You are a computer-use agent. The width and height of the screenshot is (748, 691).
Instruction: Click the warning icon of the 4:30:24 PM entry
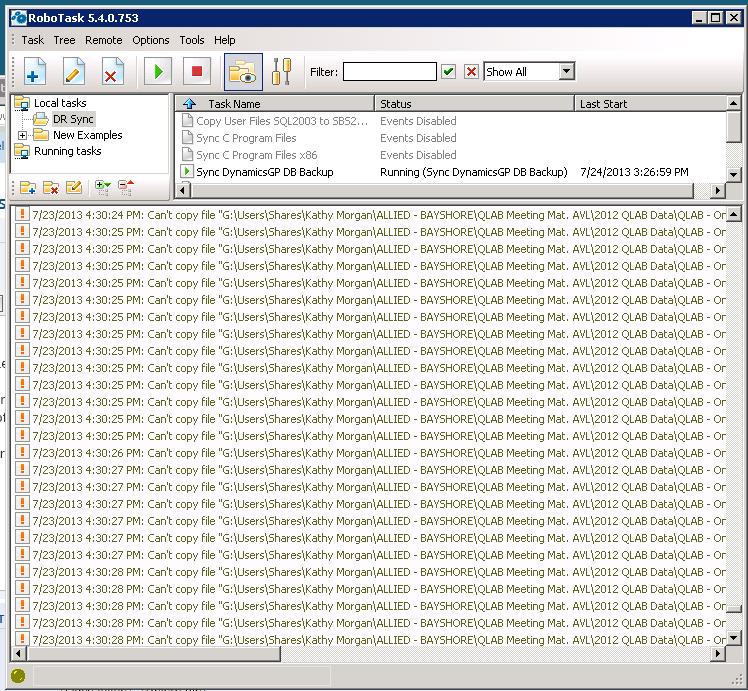tap(21, 214)
